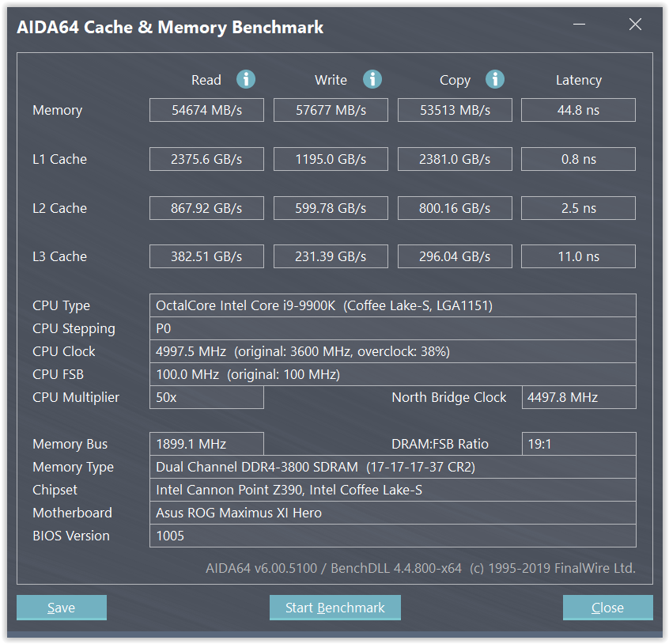669x644 pixels.
Task: Click North Bridge Clock value 4497.8 MHz
Action: [579, 397]
